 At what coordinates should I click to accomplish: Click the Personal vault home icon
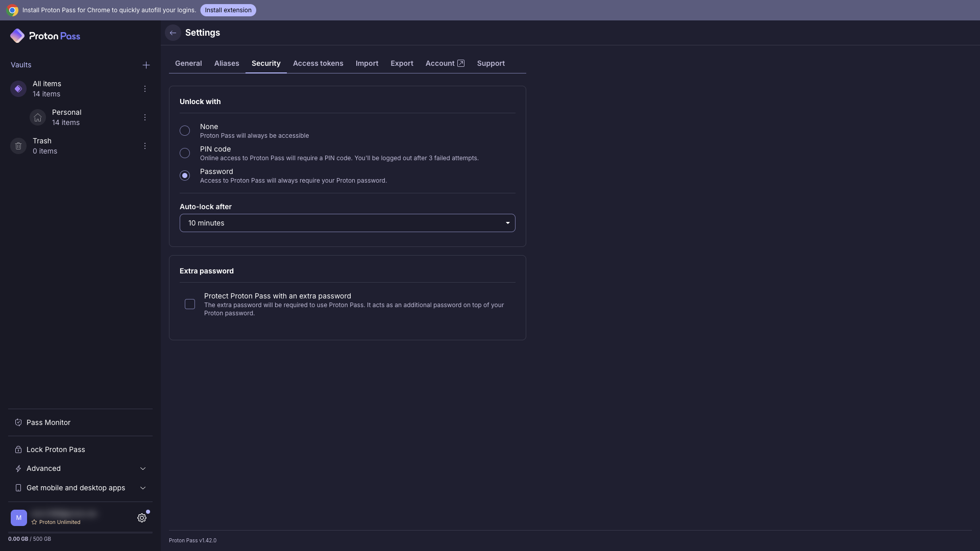[x=38, y=117]
